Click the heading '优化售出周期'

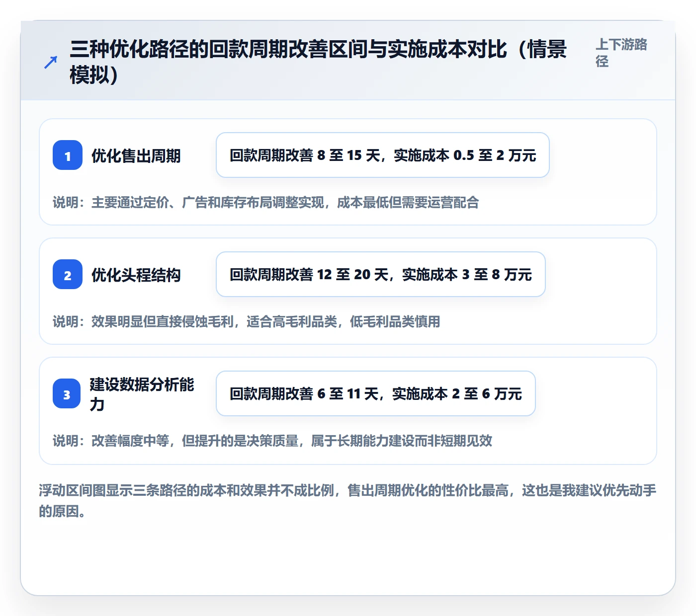[x=136, y=155]
